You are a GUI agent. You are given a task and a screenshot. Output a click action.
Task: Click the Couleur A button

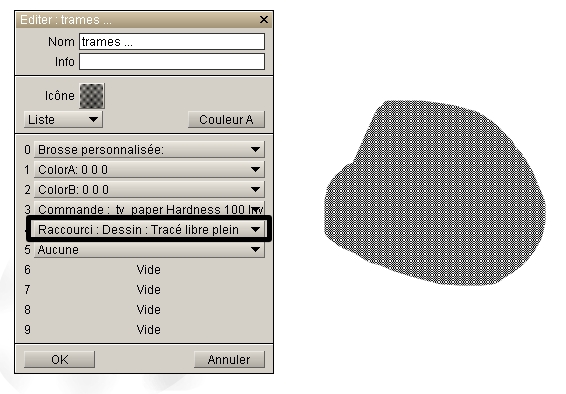(226, 119)
